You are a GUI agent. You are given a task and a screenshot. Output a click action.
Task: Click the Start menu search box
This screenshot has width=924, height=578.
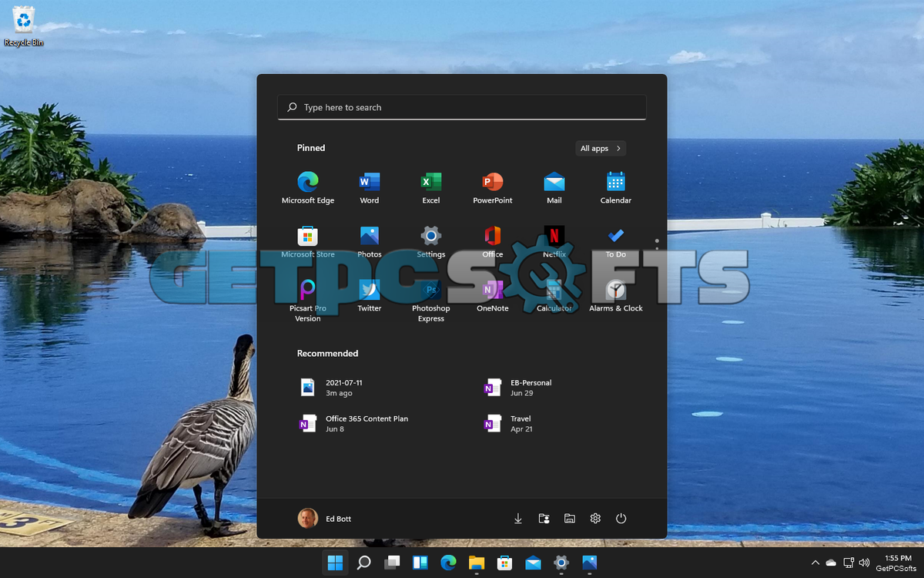(462, 107)
